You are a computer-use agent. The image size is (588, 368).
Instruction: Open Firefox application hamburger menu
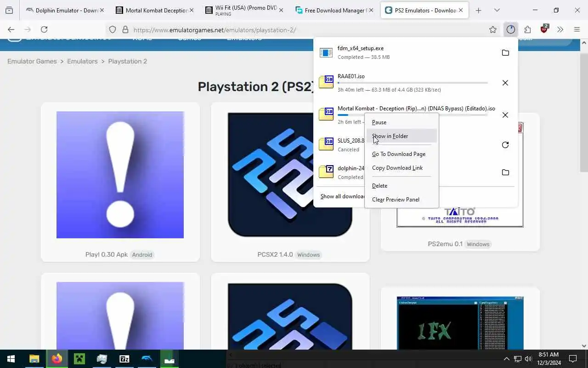click(577, 29)
